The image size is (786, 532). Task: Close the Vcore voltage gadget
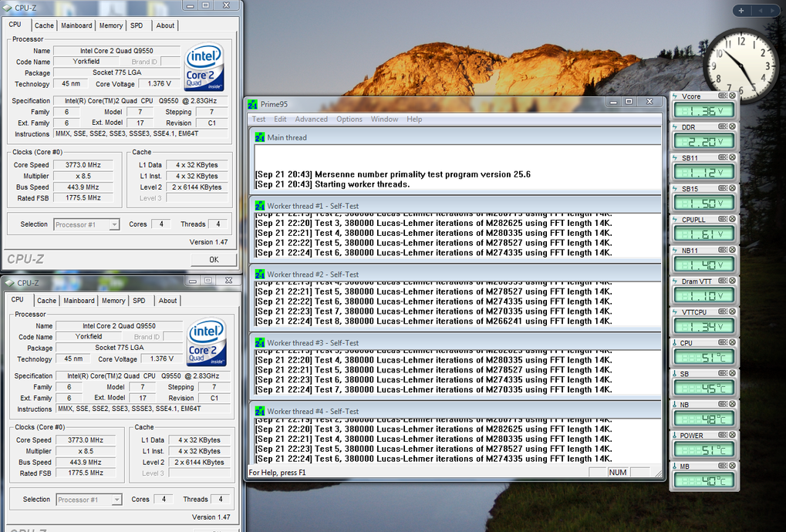pos(732,96)
